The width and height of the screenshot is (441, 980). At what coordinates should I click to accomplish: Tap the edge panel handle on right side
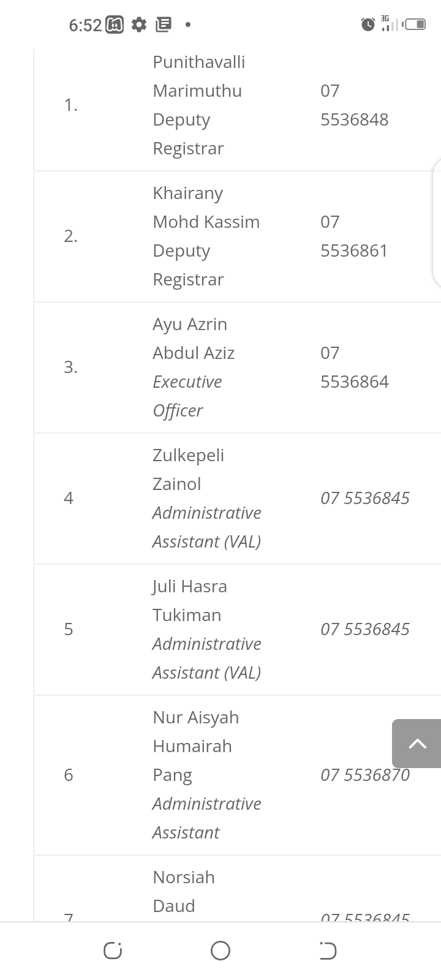pos(437,223)
